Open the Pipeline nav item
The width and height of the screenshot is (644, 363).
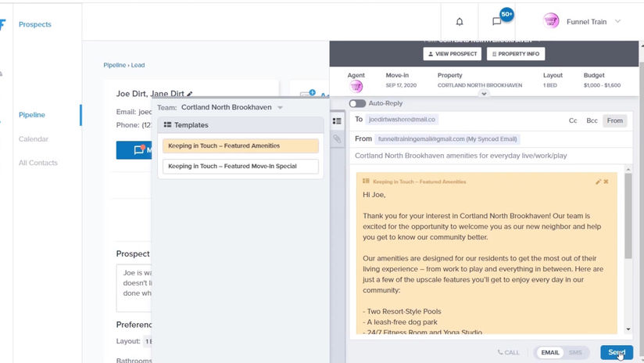[31, 115]
